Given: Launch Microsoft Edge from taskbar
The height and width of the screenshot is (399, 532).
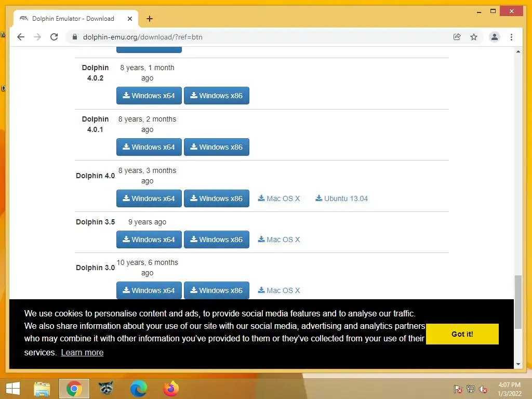Looking at the screenshot, I should [138, 389].
